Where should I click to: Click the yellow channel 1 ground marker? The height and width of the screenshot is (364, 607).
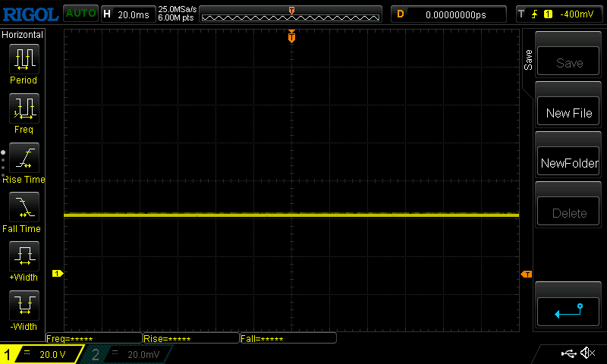pyautogui.click(x=58, y=274)
